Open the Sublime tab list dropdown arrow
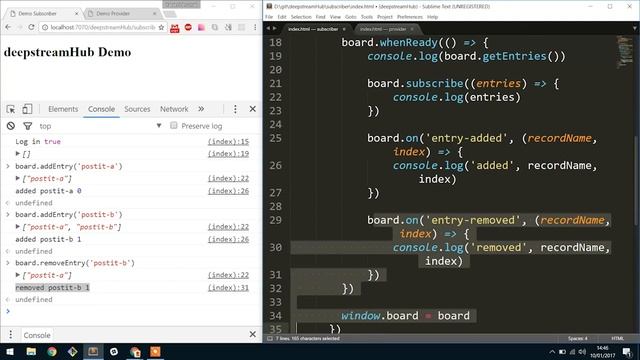This screenshot has height=360, width=640. [x=635, y=29]
